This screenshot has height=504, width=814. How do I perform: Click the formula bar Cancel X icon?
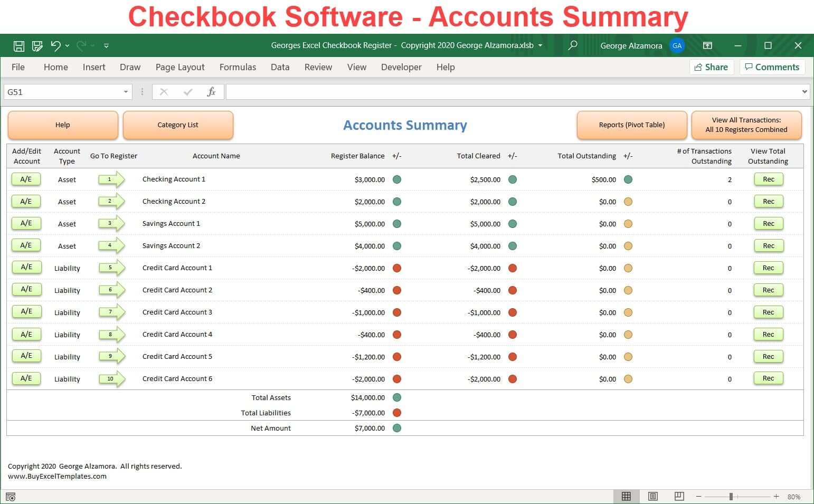[164, 92]
